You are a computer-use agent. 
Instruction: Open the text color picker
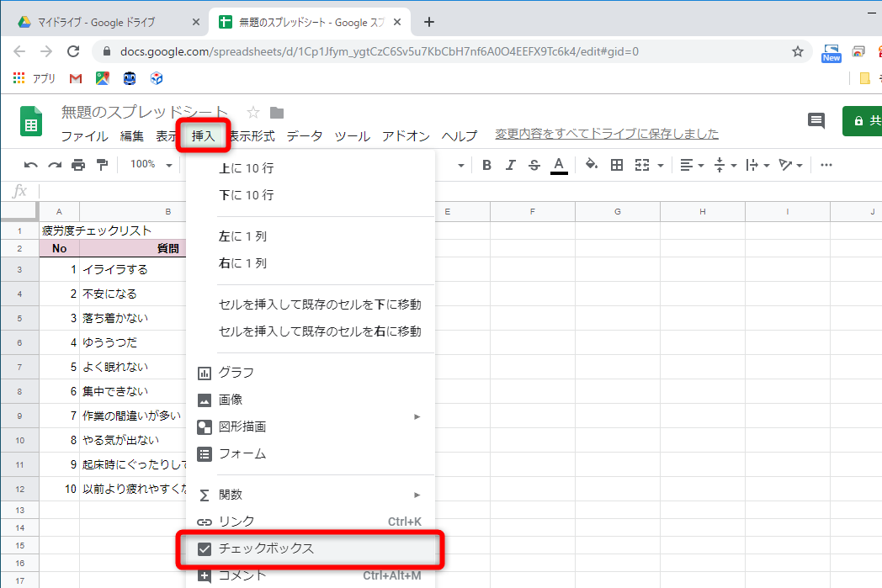click(x=557, y=165)
